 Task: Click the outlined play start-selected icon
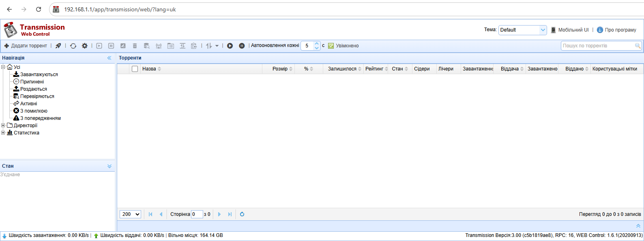(x=99, y=46)
